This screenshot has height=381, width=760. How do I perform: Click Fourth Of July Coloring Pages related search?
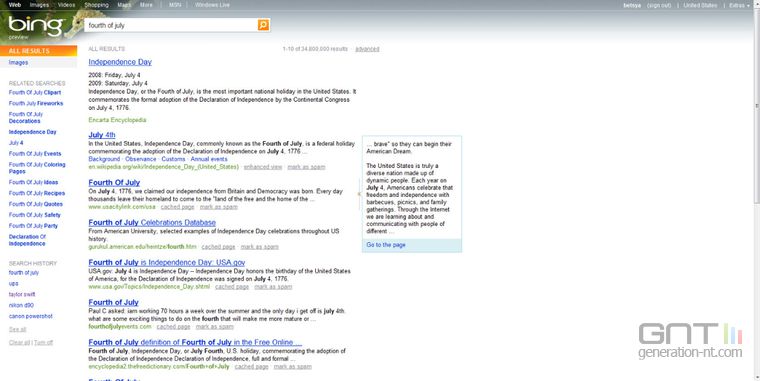pos(37,168)
